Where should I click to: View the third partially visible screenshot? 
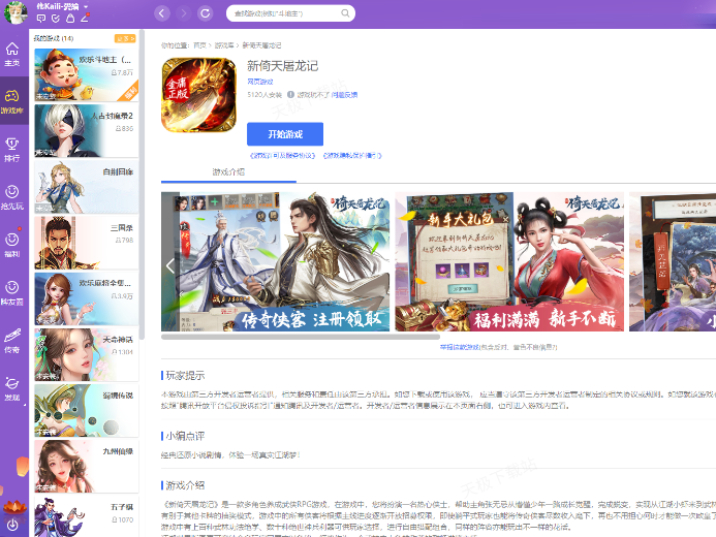click(x=673, y=262)
